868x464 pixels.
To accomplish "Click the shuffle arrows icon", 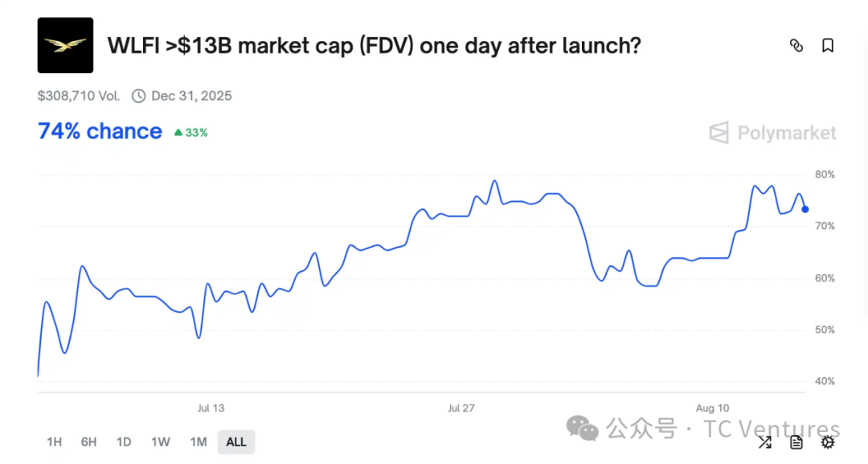I will point(765,441).
